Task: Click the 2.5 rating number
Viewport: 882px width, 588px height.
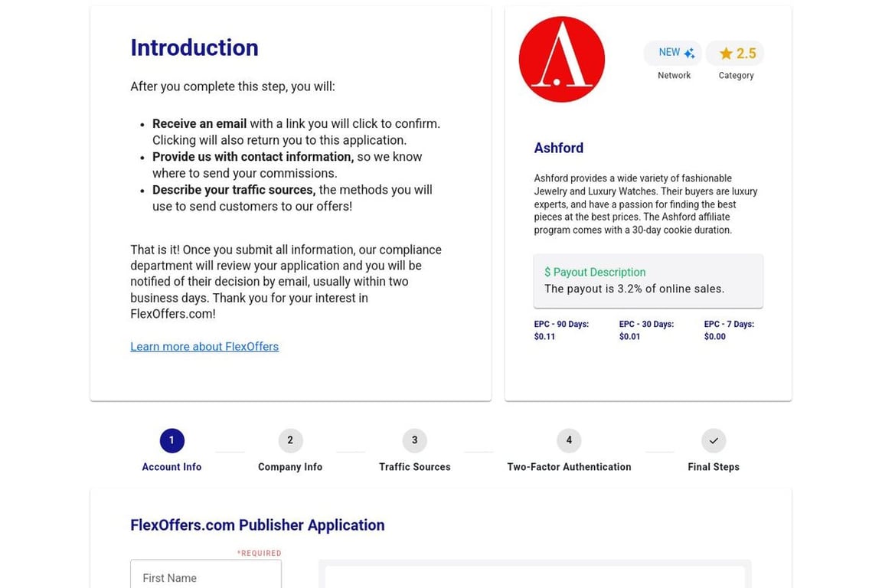Action: (x=746, y=54)
